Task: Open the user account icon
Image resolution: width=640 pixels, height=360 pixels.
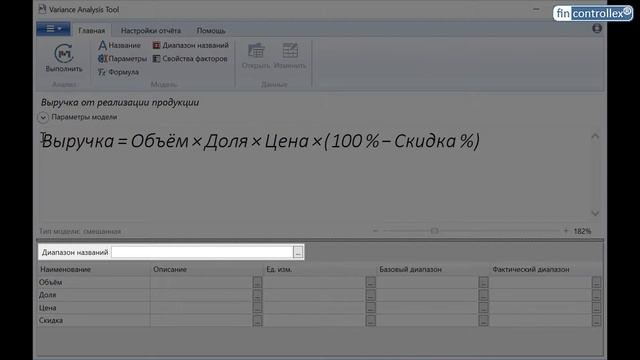Action: pyautogui.click(x=597, y=29)
